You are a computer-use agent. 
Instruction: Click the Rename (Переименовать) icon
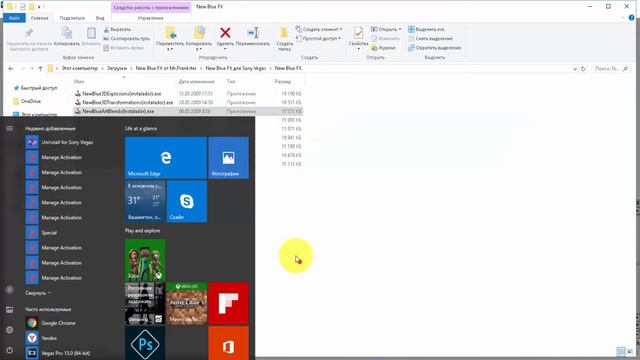tap(253, 33)
